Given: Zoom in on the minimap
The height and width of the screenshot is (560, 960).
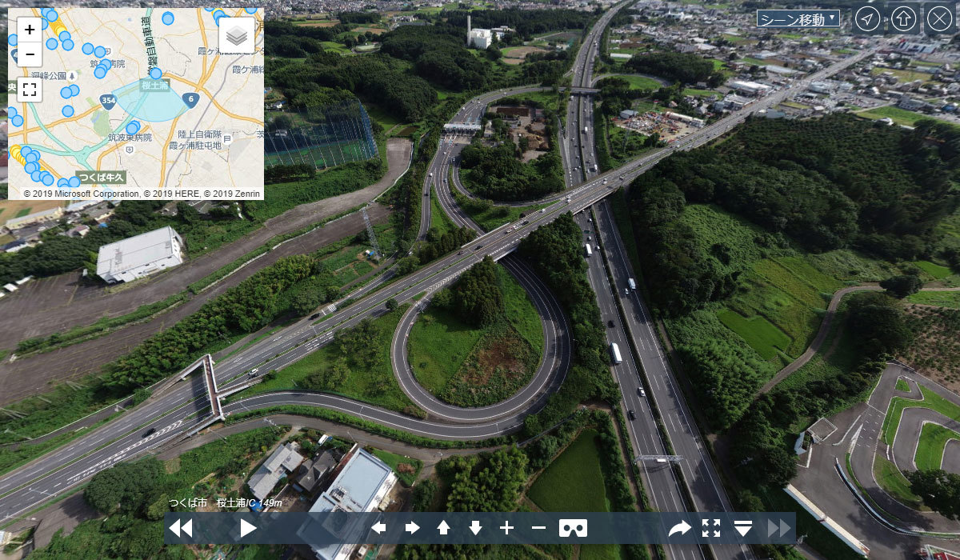Looking at the screenshot, I should [30, 30].
